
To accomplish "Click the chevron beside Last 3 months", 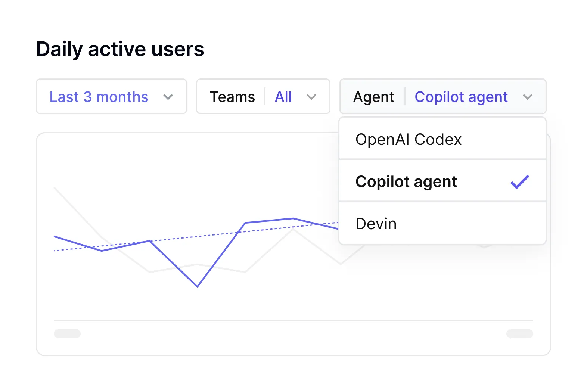I will click(x=168, y=97).
